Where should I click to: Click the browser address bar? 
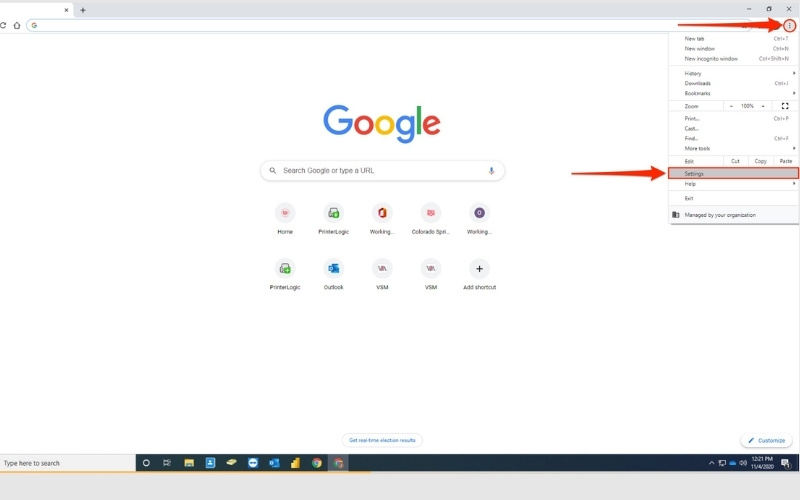388,25
